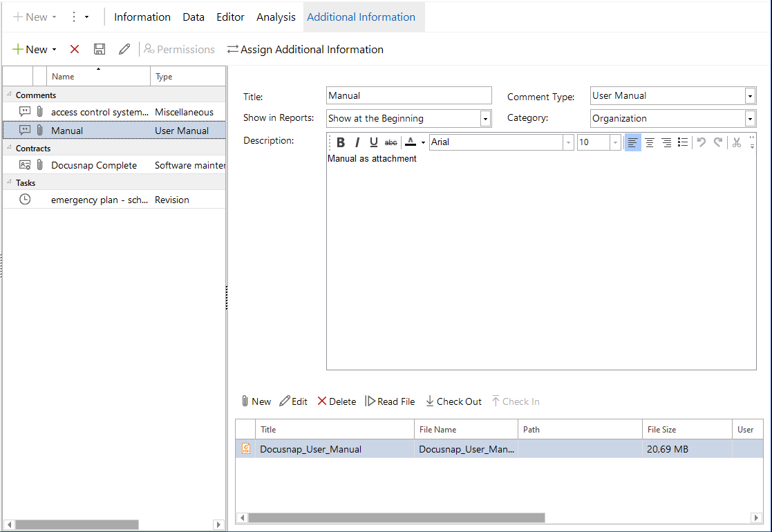
Task: Toggle italic formatting in description editor
Action: click(x=357, y=142)
